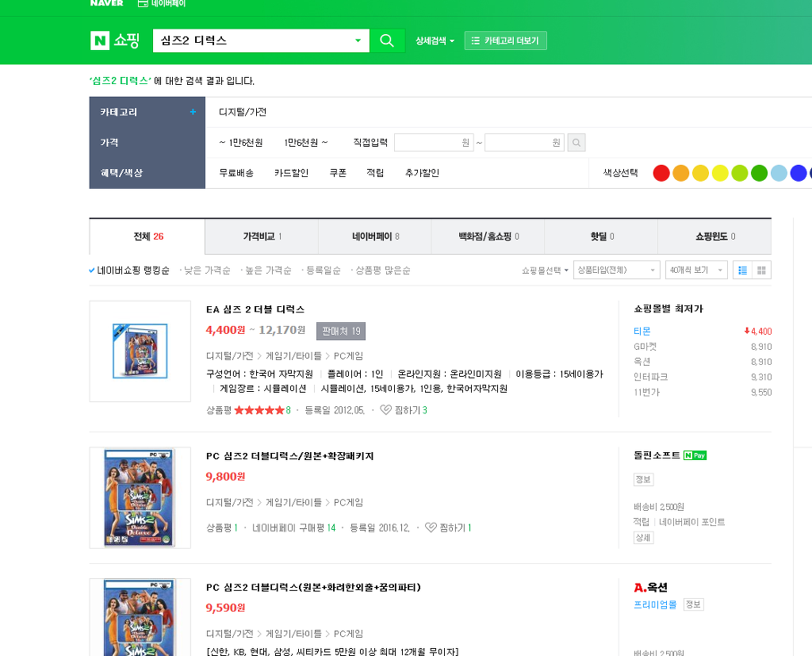
Task: Sort by 낮은 가격순
Action: (x=207, y=270)
